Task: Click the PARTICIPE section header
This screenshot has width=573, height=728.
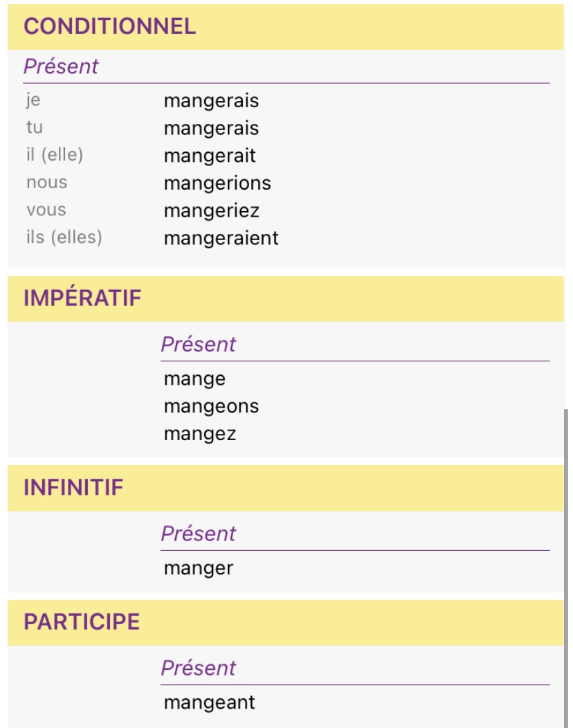Action: (x=82, y=621)
